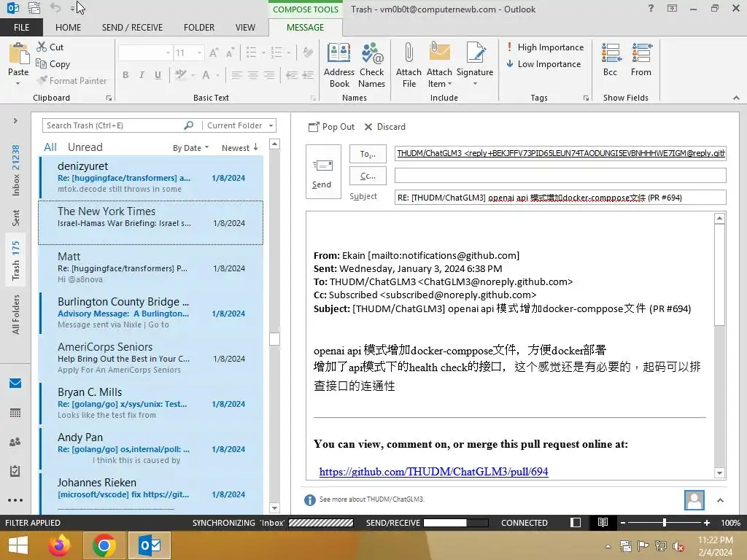This screenshot has width=747, height=560.
Task: Click the Paste clipboard icon
Action: point(18,53)
